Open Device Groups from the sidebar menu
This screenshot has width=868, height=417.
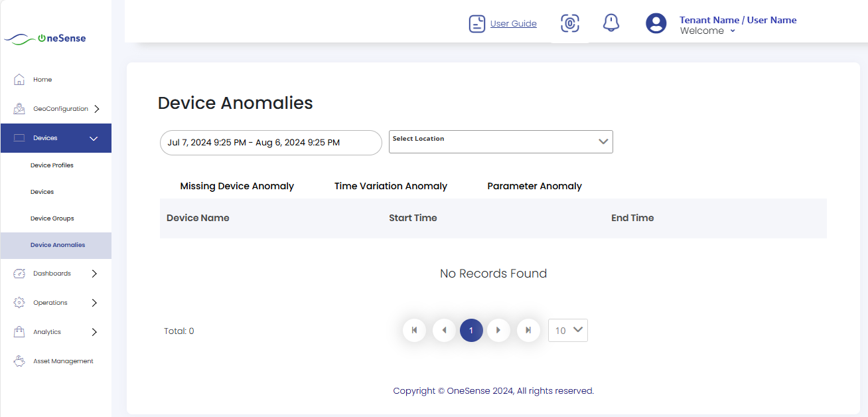click(52, 218)
